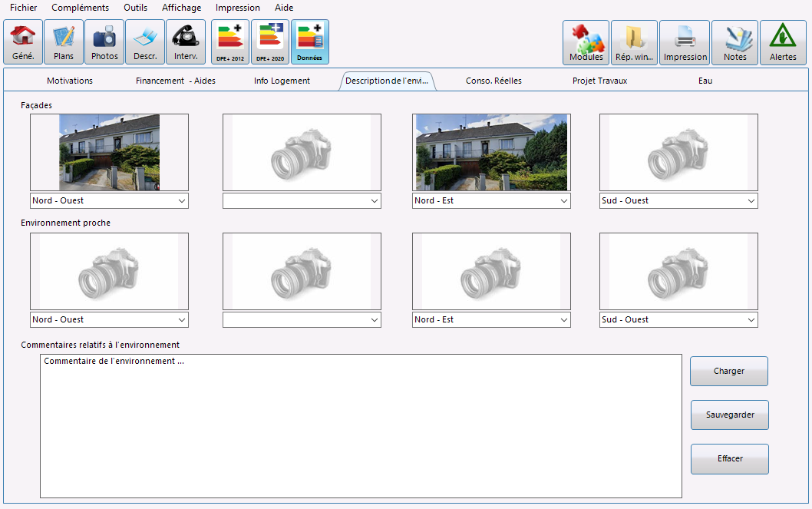Click the empty second façade photo placeholder
The image size is (812, 509).
[x=302, y=152]
